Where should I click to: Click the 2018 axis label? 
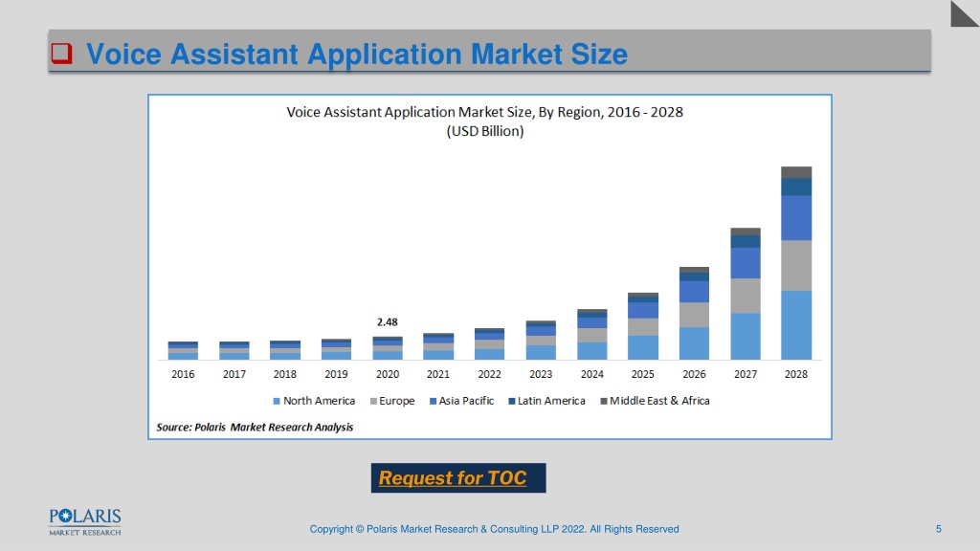(x=285, y=374)
